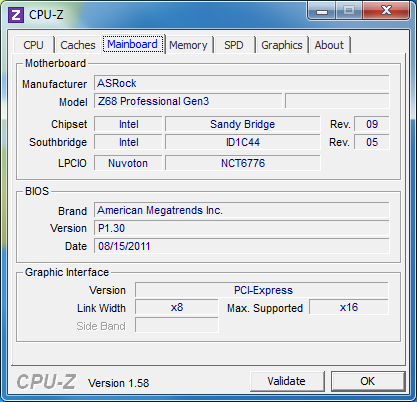Viewport: 417px width, 402px height.
Task: Click the LPCIO Nuvoton value
Action: [x=128, y=163]
